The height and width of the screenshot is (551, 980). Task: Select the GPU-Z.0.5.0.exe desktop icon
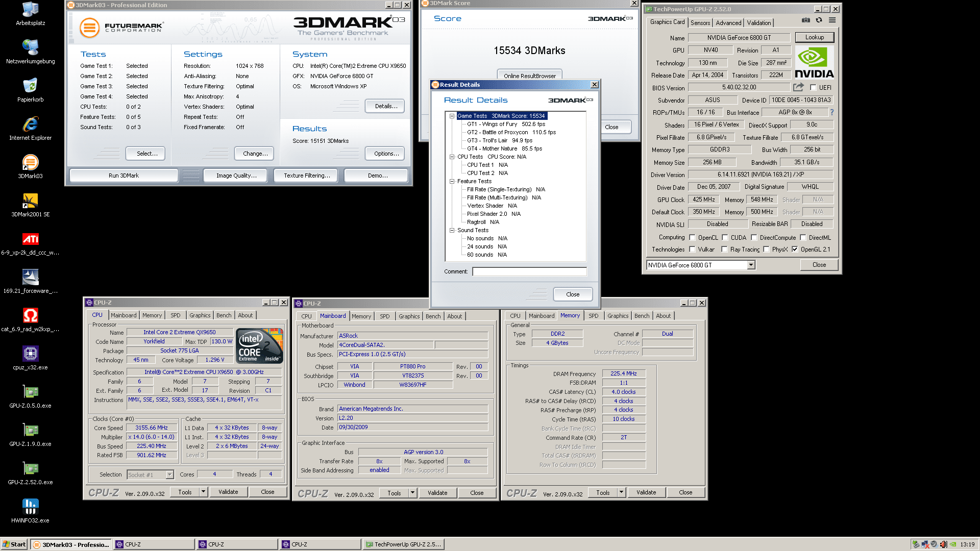(x=31, y=396)
